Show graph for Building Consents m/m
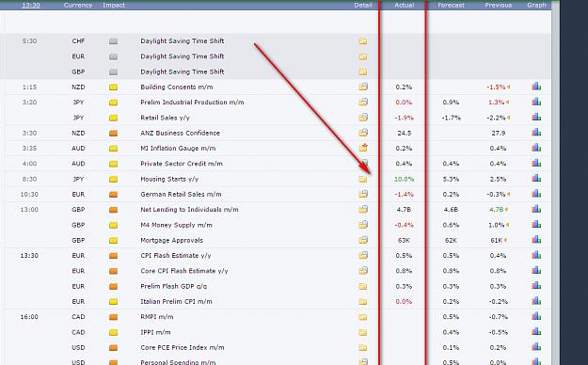 pos(536,87)
